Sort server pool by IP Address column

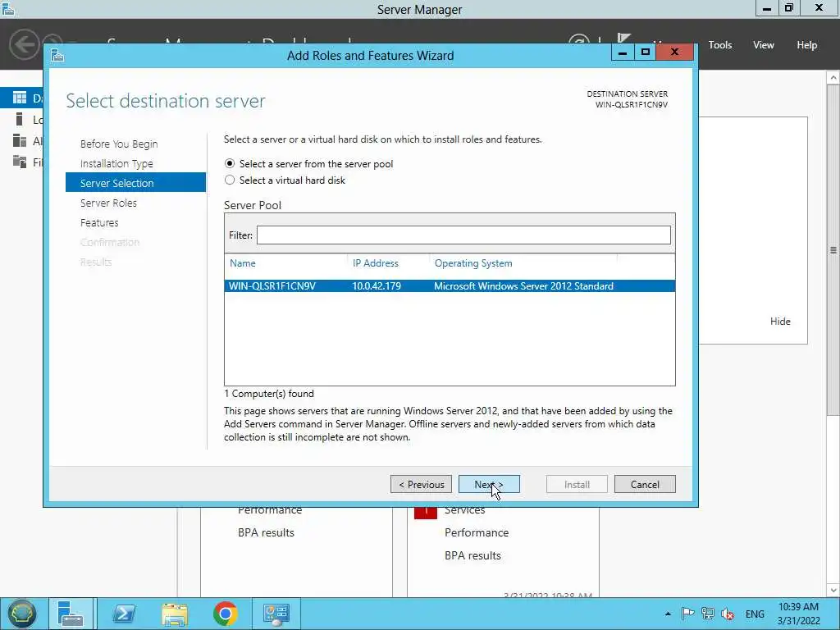pos(376,263)
